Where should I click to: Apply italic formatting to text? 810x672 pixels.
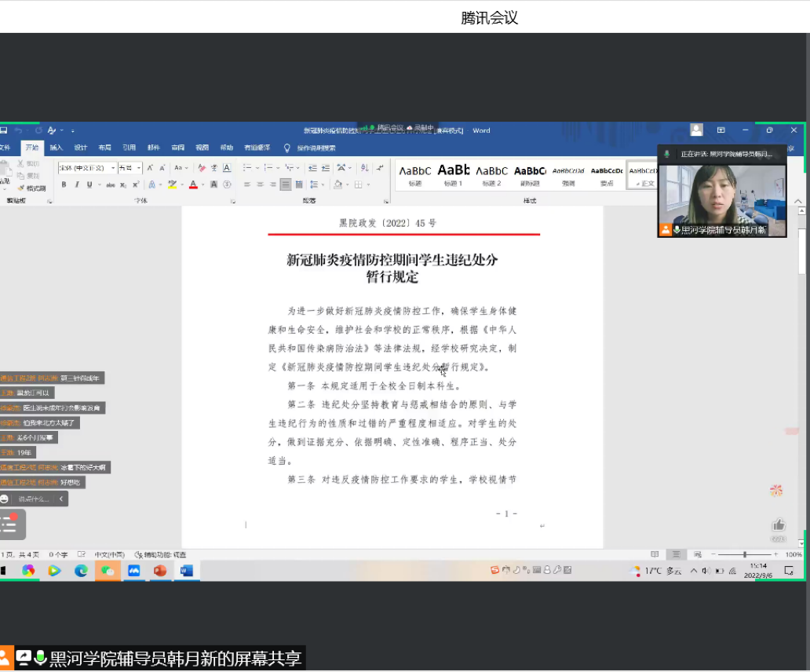point(76,185)
